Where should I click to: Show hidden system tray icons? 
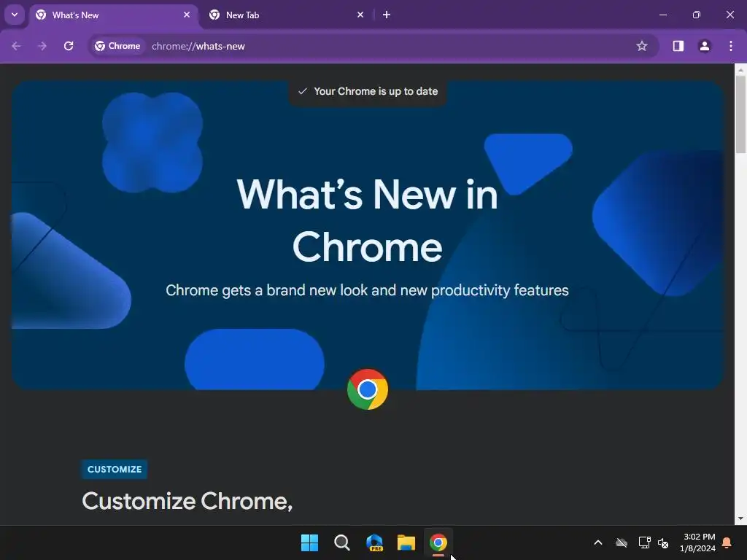[598, 542]
